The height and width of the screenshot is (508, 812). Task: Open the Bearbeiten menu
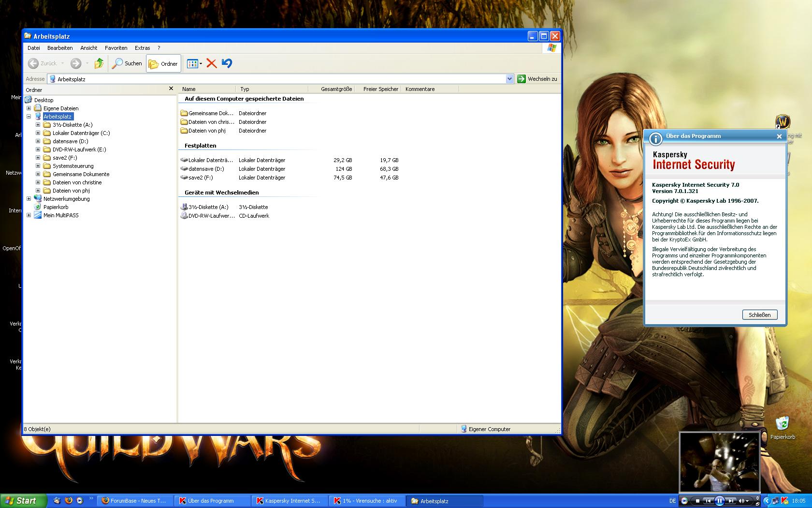pyautogui.click(x=60, y=48)
